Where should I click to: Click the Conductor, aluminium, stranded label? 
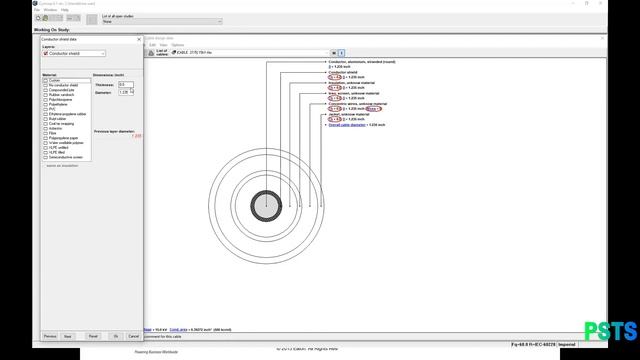362,62
